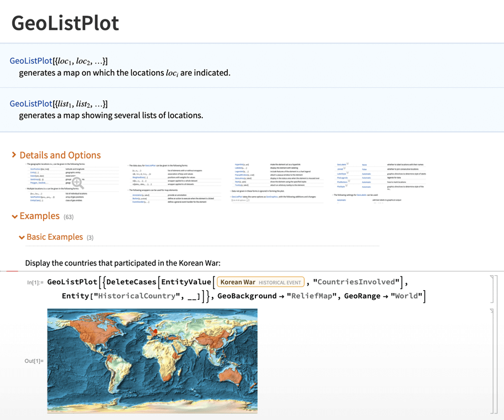The height and width of the screenshot is (420, 504).
Task: Click the GeoListPlot page title
Action: (x=65, y=23)
